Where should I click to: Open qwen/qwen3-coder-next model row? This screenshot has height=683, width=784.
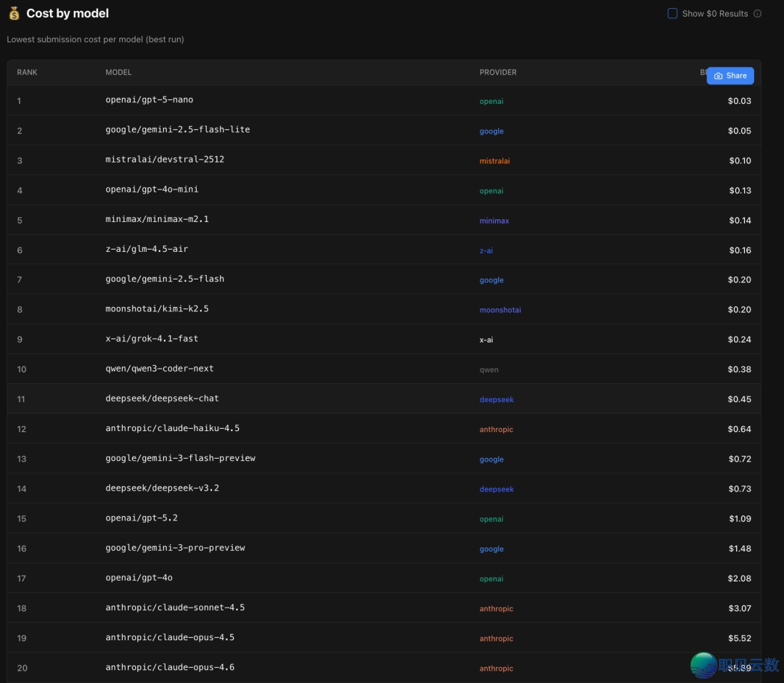pos(160,369)
